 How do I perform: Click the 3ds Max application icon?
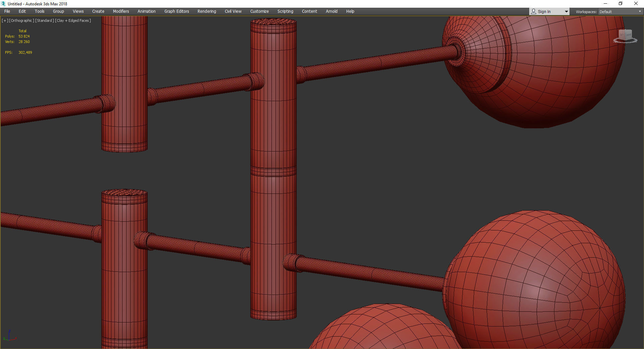click(x=3, y=4)
